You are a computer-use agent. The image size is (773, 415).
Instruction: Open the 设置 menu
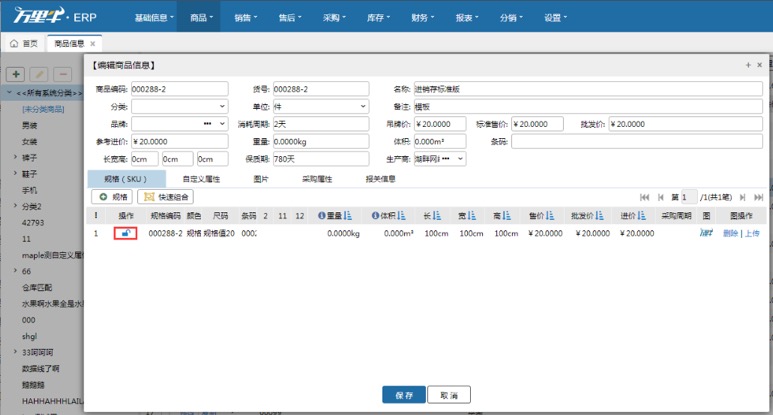(556, 17)
